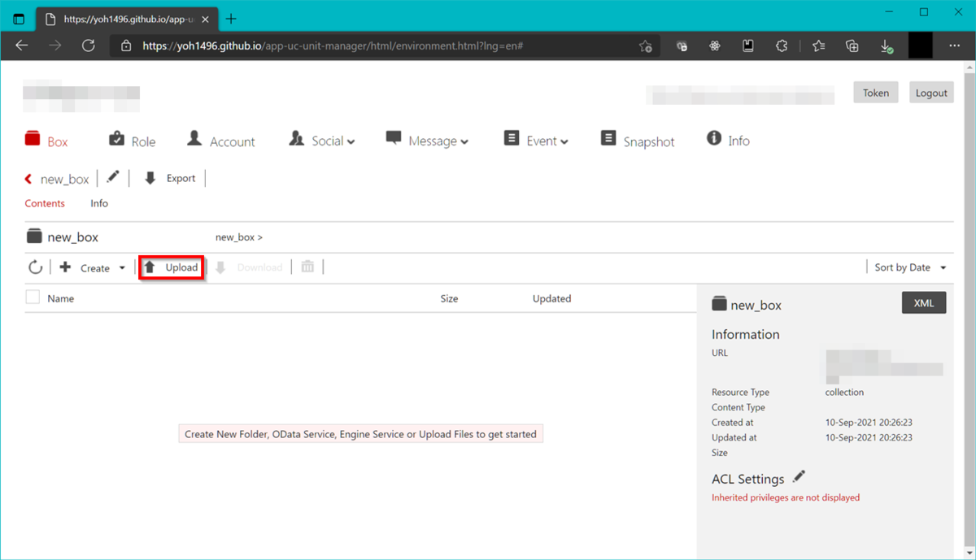Edit box name with pencil icon
The height and width of the screenshot is (560, 976).
pyautogui.click(x=113, y=177)
